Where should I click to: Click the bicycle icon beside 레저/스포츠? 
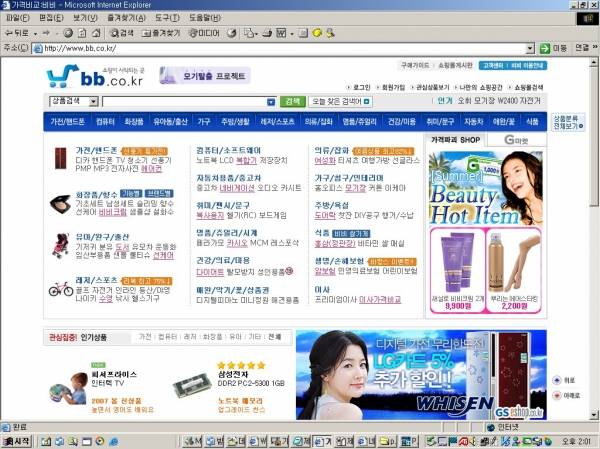61,289
